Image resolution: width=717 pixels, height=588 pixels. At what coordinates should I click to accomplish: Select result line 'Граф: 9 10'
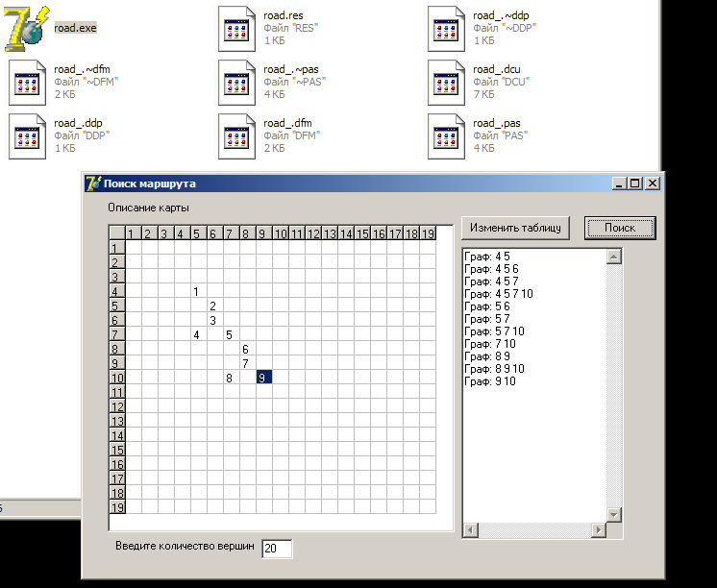[x=490, y=381]
